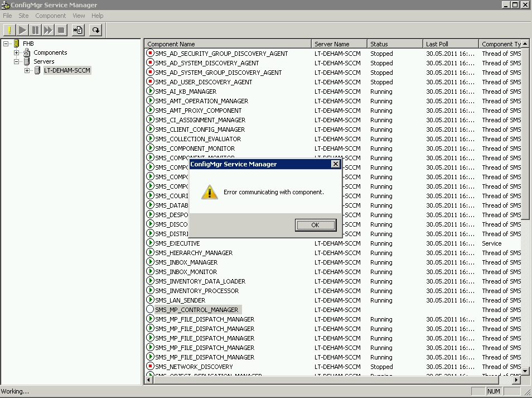Collapse the Servers tree node
The height and width of the screenshot is (398, 532).
16,61
